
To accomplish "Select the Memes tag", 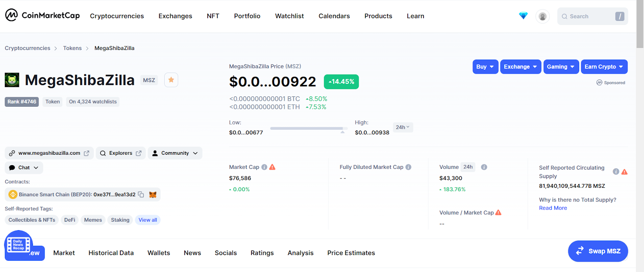I will pos(93,220).
